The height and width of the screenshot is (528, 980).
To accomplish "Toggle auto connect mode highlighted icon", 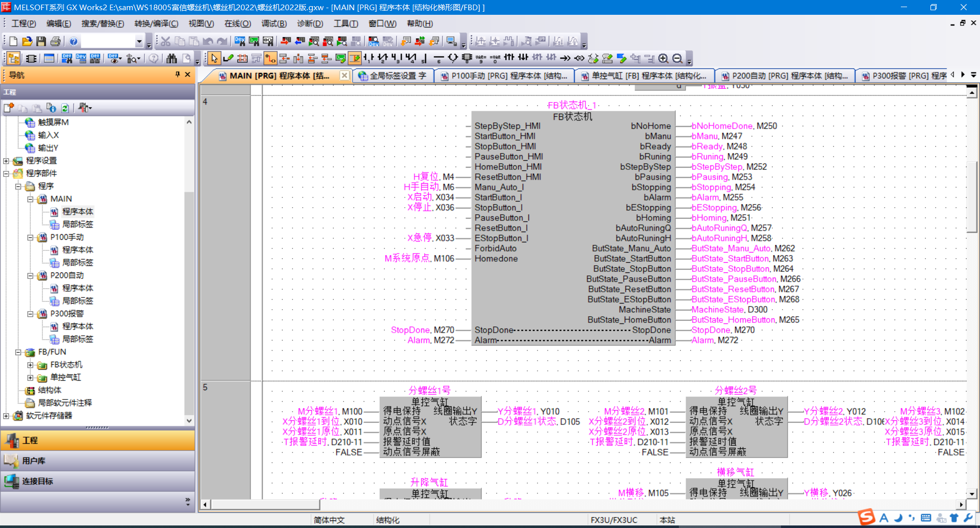I will click(271, 59).
